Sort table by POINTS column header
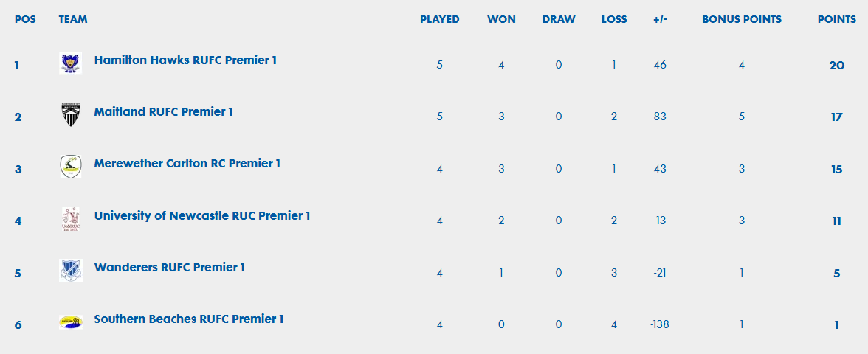This screenshot has height=354, width=868. coord(837,19)
